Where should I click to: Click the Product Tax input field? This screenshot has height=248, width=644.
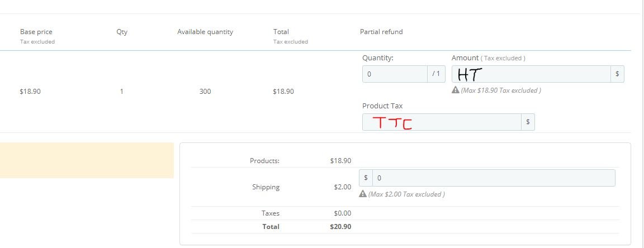pos(442,122)
